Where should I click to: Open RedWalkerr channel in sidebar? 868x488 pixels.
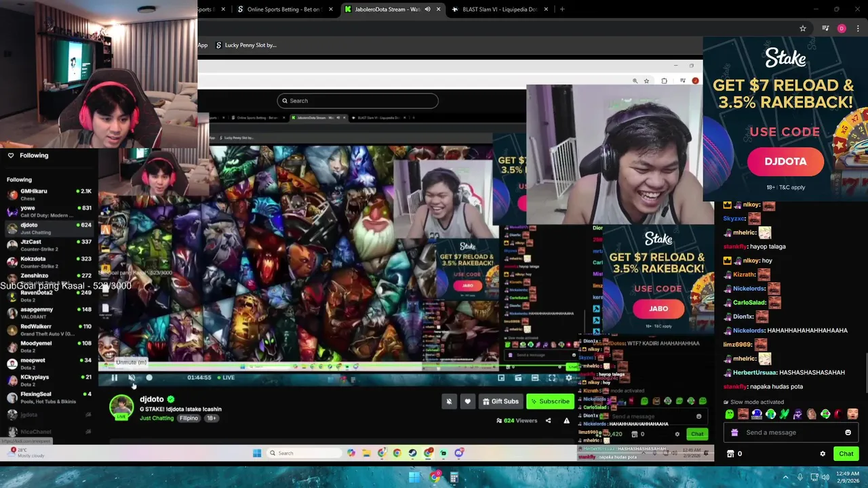click(x=49, y=329)
